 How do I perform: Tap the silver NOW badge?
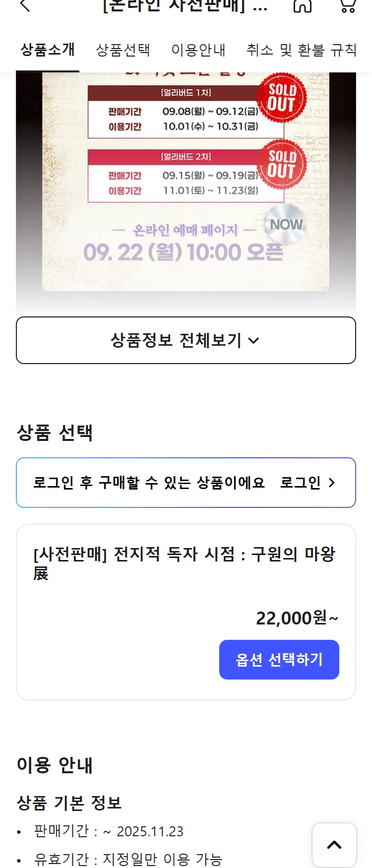pyautogui.click(x=285, y=225)
